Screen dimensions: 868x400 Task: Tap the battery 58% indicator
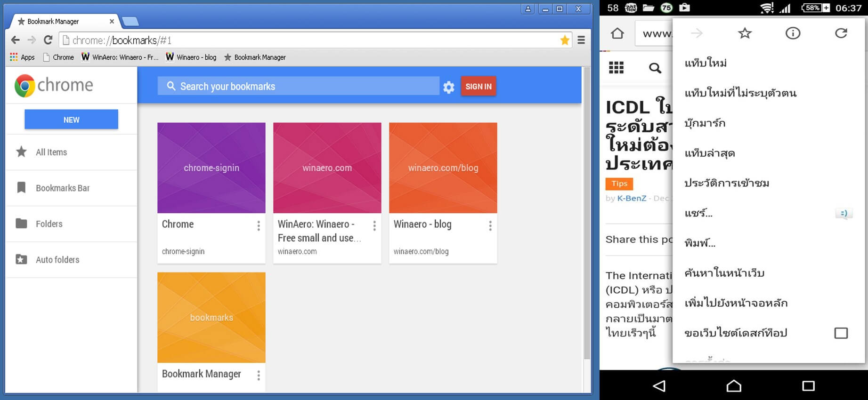816,8
